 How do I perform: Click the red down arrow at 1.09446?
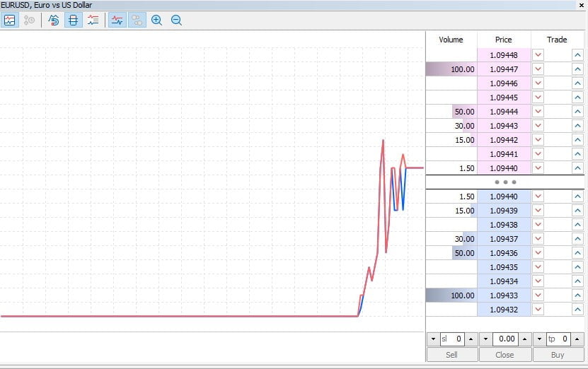538,83
